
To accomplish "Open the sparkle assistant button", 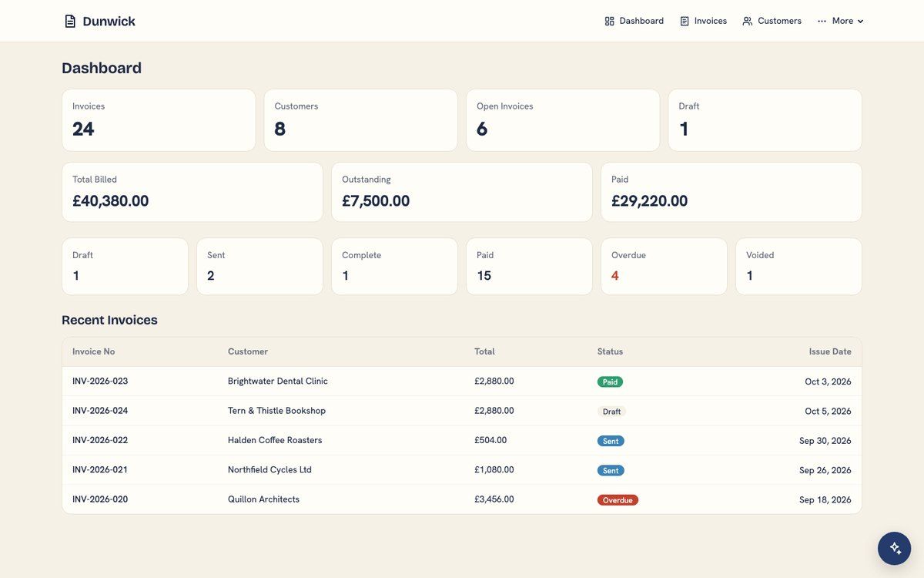I will click(x=895, y=549).
